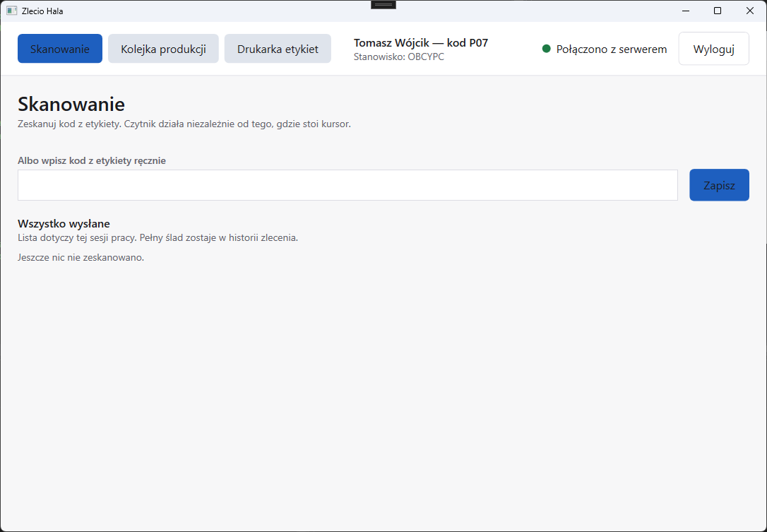Click the large 'Skanowanie' page heading
Viewport: 767px width, 532px height.
coord(71,105)
